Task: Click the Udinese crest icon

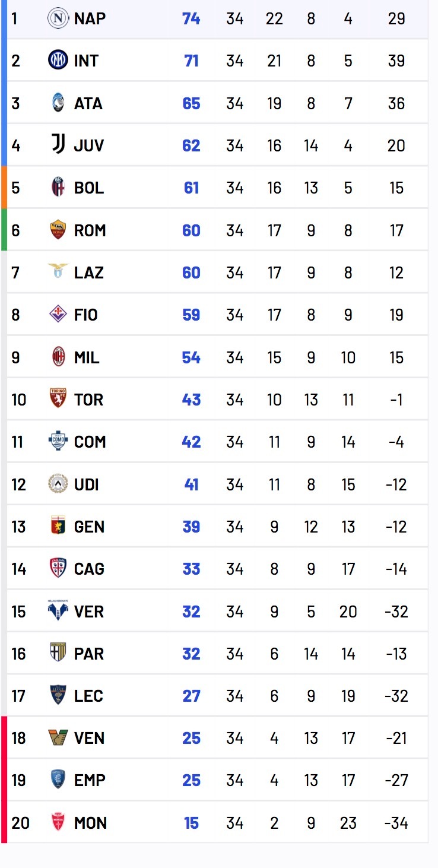Action: [x=58, y=484]
